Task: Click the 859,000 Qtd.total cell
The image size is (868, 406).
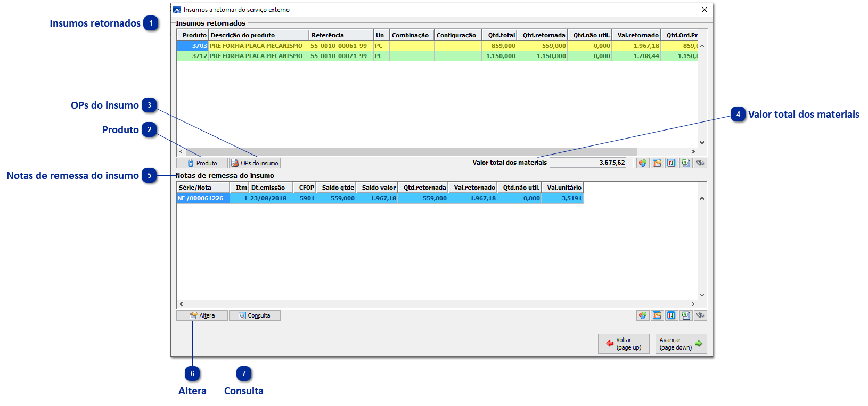Action: 499,46
